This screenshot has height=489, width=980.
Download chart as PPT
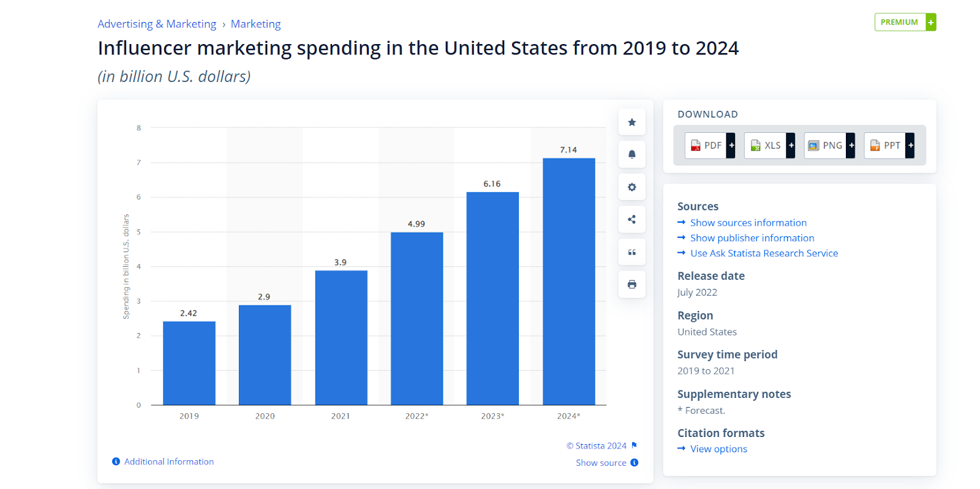[x=889, y=146]
